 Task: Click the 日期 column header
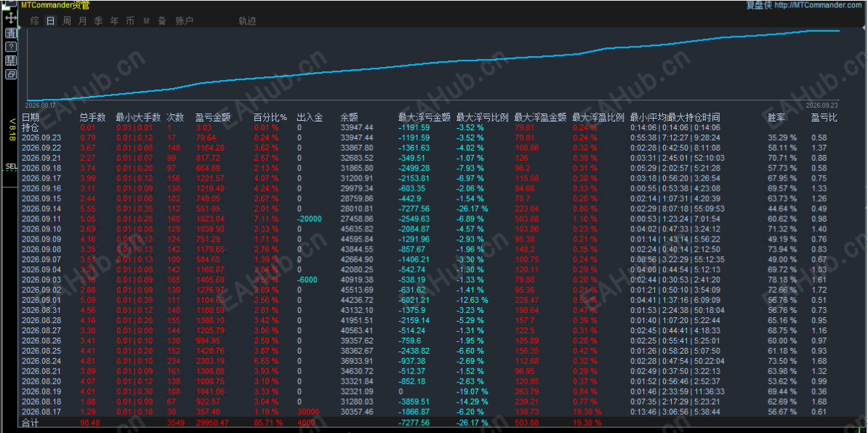31,117
